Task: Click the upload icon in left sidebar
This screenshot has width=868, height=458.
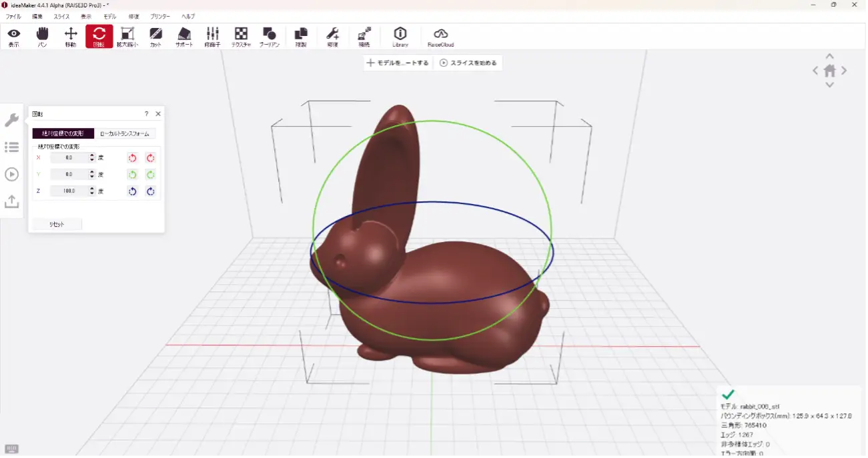Action: click(x=11, y=201)
